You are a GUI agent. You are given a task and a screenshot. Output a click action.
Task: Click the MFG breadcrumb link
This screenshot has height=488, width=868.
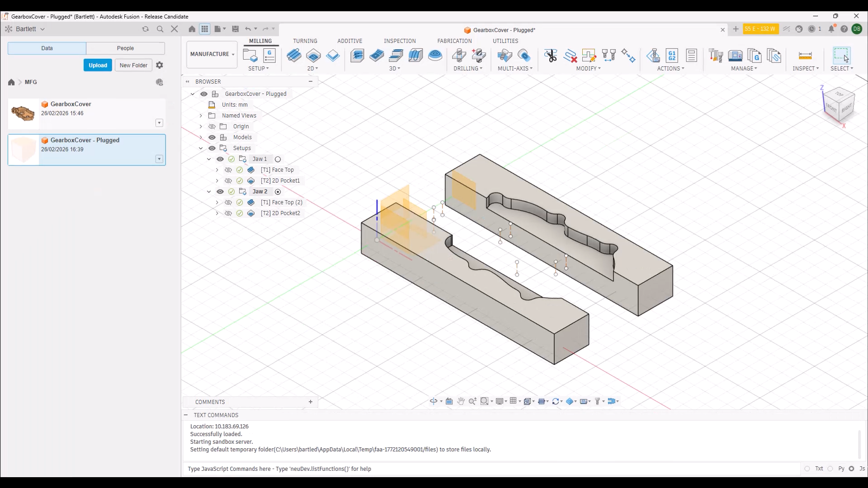(31, 82)
